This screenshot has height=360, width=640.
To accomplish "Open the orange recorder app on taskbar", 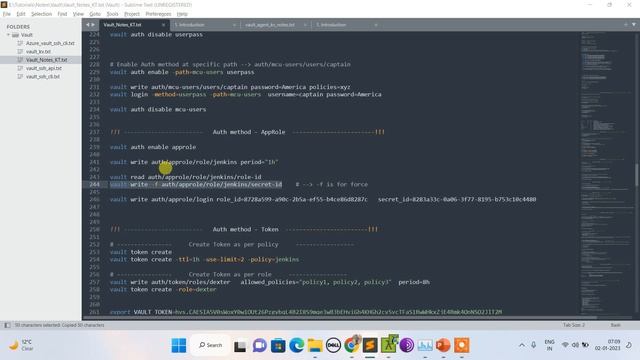I will click(x=462, y=345).
